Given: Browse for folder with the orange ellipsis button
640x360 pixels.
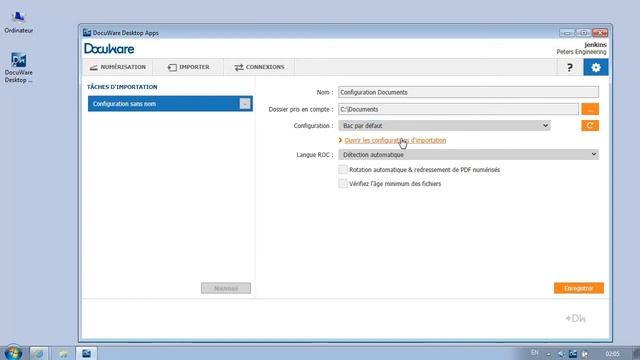Looking at the screenshot, I should tap(590, 109).
